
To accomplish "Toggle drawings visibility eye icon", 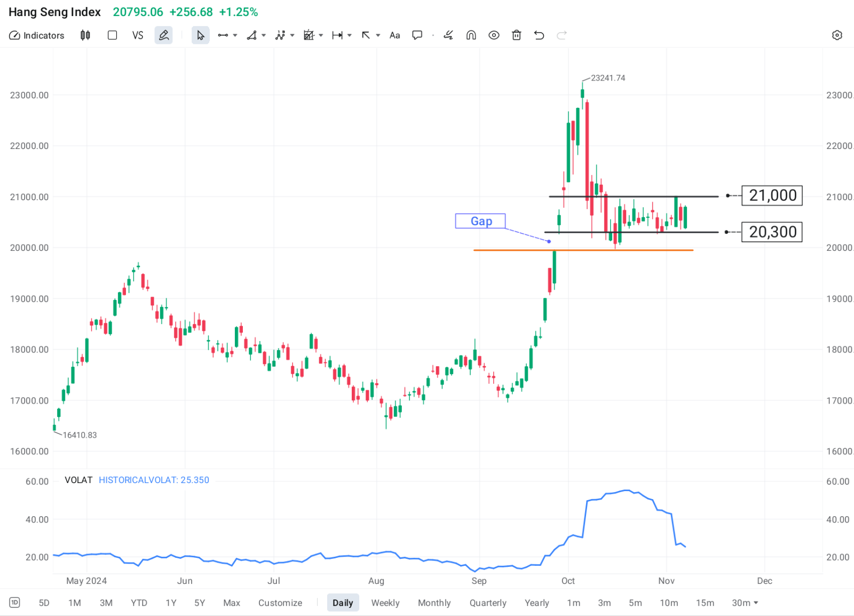I will [x=494, y=35].
